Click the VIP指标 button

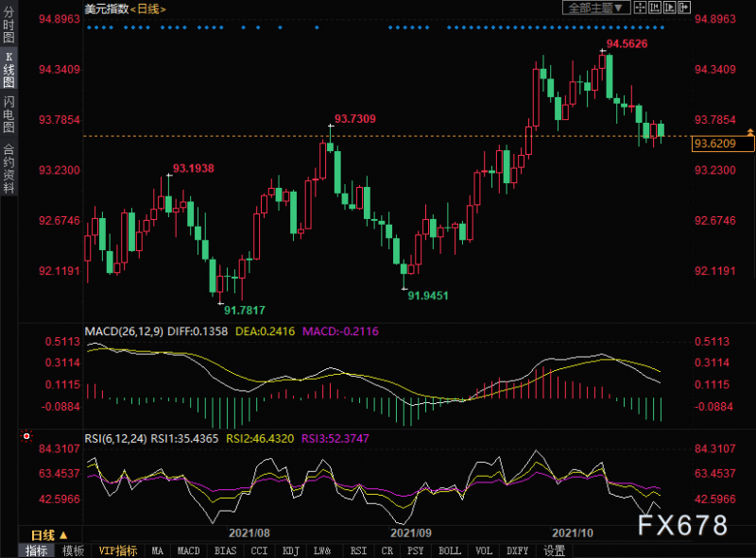coord(118,550)
